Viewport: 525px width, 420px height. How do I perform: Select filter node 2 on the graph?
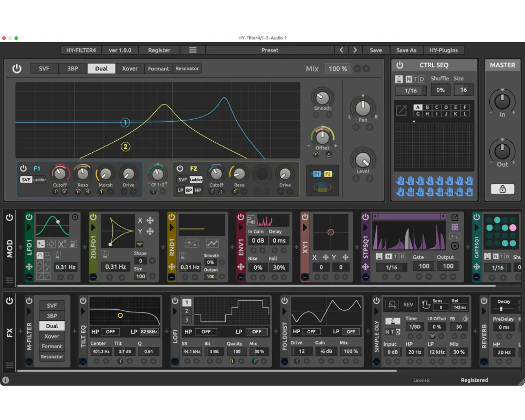pyautogui.click(x=125, y=146)
